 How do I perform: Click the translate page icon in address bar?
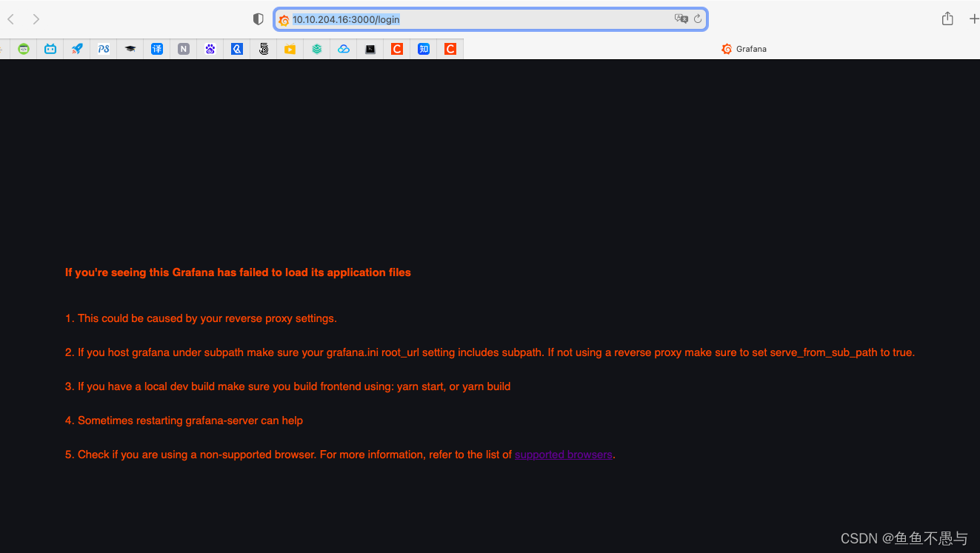click(x=681, y=19)
